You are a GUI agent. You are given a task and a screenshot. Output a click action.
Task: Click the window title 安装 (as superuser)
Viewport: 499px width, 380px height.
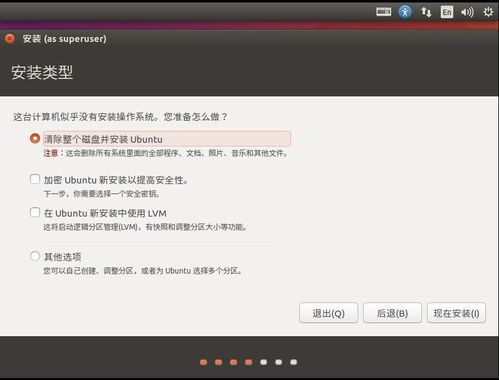64,39
